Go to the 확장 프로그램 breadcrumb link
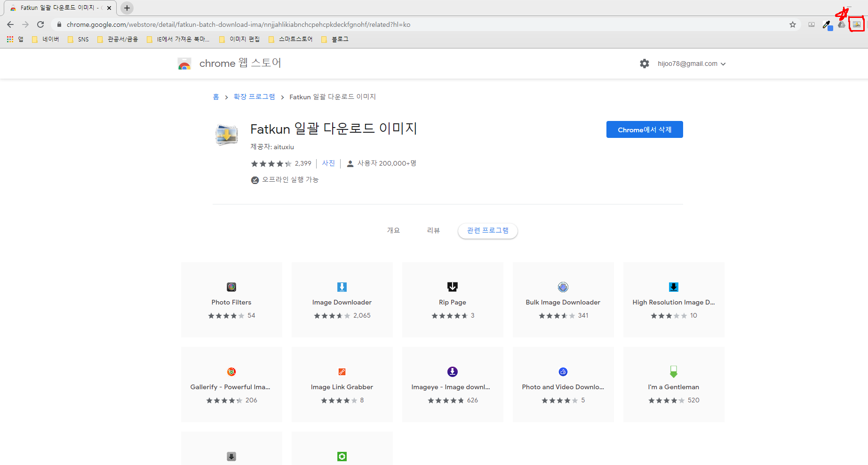Image resolution: width=868 pixels, height=465 pixels. click(x=255, y=96)
